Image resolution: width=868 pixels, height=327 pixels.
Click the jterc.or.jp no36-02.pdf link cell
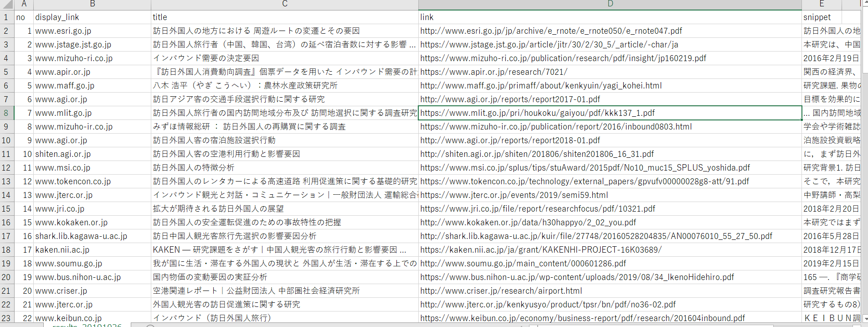click(x=610, y=305)
